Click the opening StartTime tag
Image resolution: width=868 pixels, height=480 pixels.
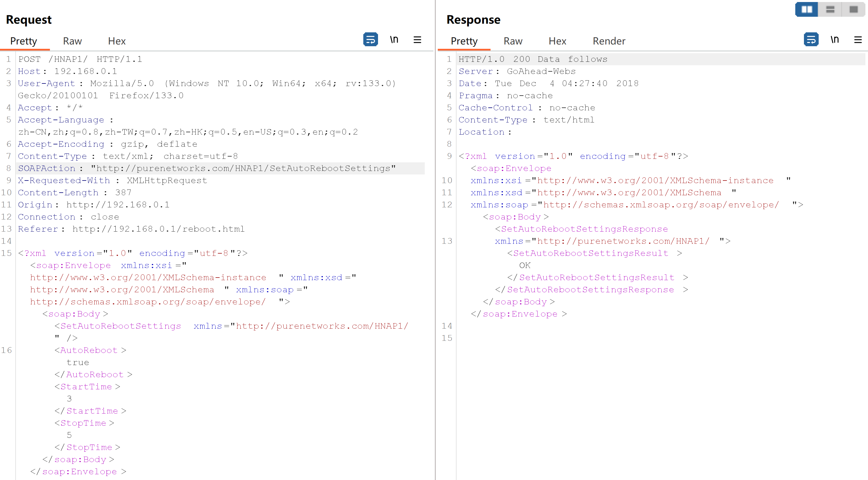pyautogui.click(x=87, y=387)
